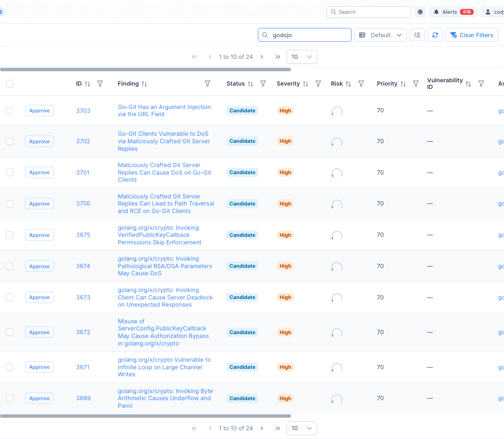Go to previous page in top paginator
Image resolution: width=504 pixels, height=439 pixels.
[x=210, y=57]
